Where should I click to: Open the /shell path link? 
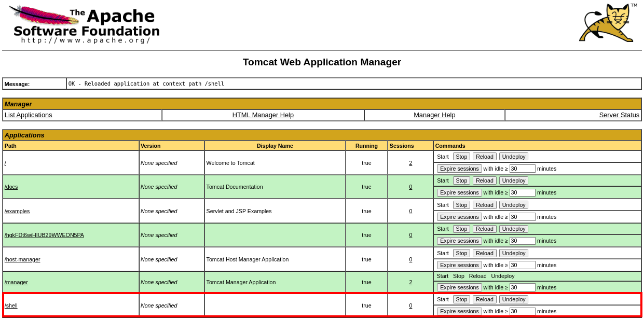pyautogui.click(x=11, y=305)
